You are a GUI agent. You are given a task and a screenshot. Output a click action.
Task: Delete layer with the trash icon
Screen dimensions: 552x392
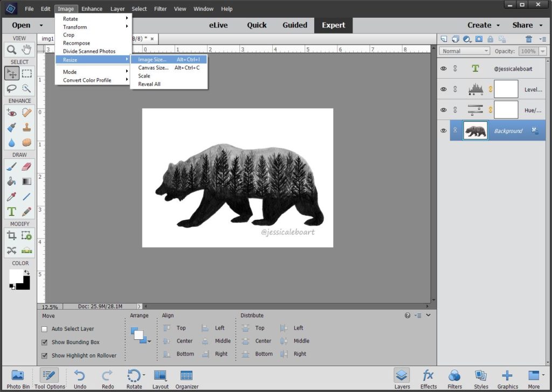(x=528, y=39)
